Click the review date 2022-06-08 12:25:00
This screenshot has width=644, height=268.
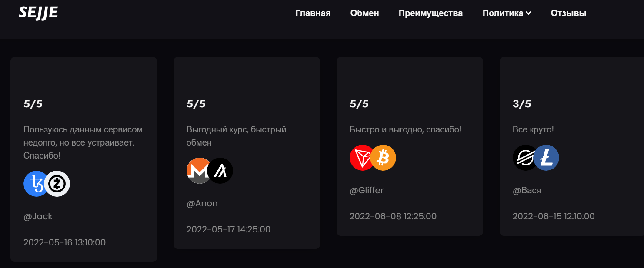click(x=393, y=216)
